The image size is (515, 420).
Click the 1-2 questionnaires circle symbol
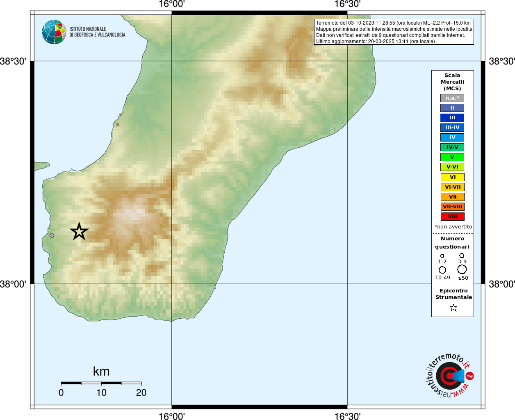pyautogui.click(x=442, y=256)
